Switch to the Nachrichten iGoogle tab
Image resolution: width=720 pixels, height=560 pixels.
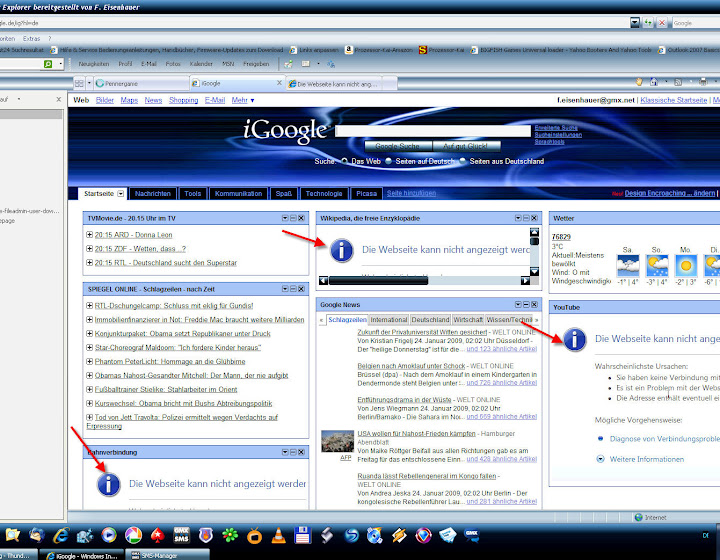[x=153, y=194]
